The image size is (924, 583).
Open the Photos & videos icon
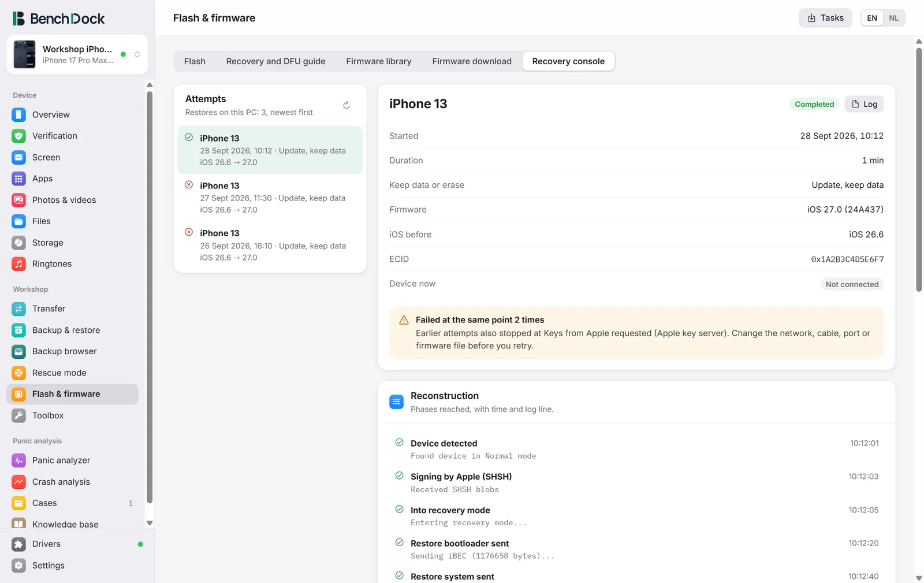[x=18, y=200]
